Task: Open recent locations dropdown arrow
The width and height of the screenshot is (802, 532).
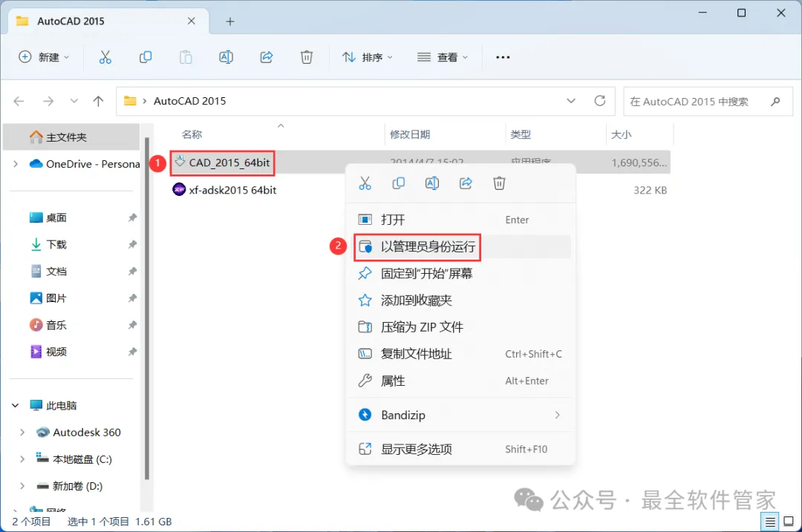Action: click(74, 101)
